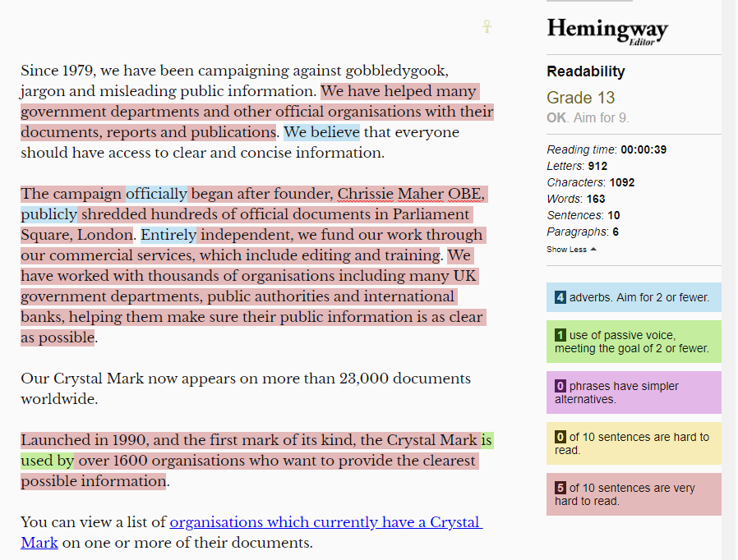This screenshot has height=560, width=738.
Task: Click the highlighted adverb 'Entirely'
Action: [x=168, y=235]
